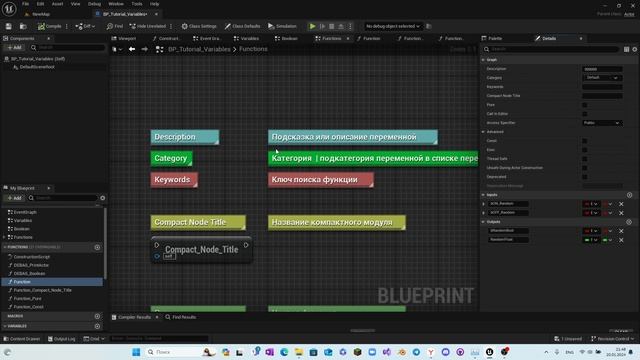Toggle the Exec checkbox

(584, 150)
